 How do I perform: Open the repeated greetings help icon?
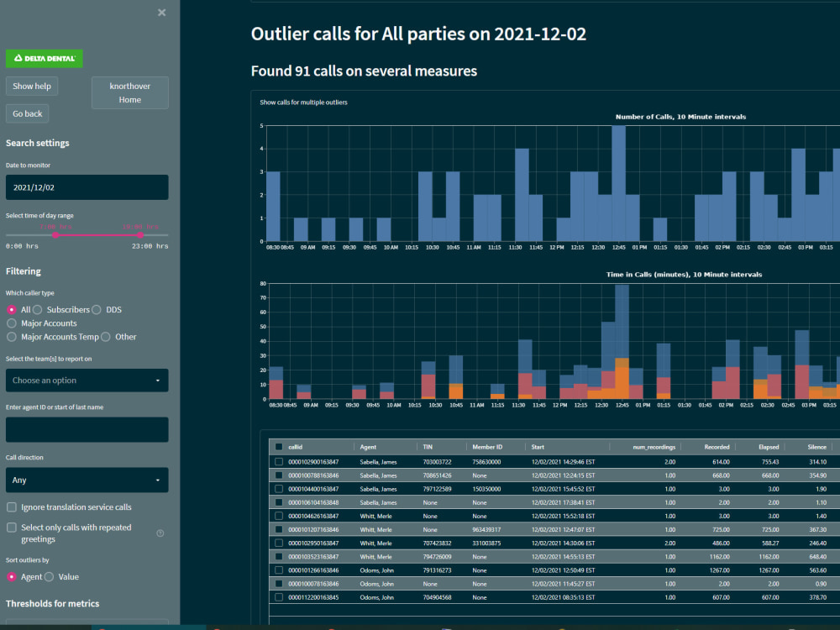click(x=160, y=533)
